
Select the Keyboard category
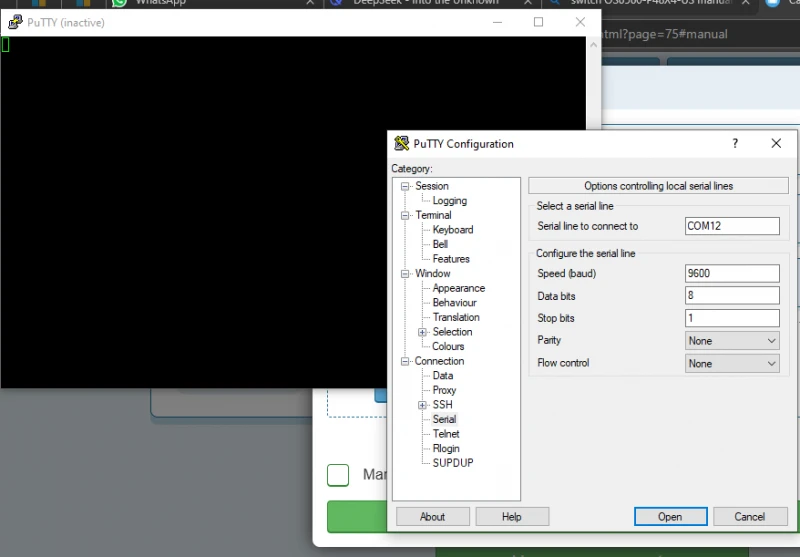point(453,230)
